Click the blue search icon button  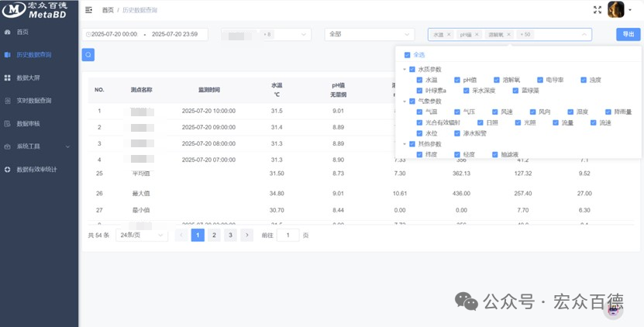88,55
